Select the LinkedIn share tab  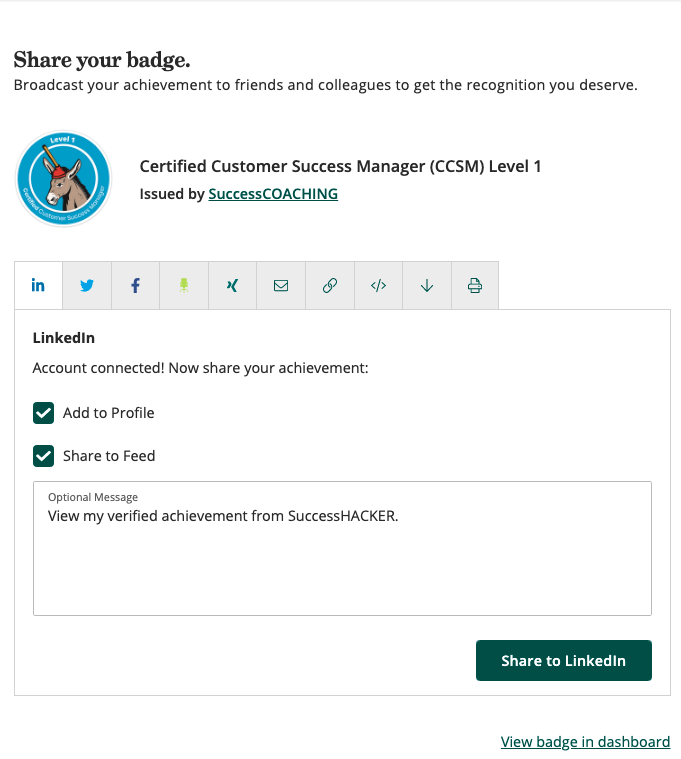click(38, 285)
